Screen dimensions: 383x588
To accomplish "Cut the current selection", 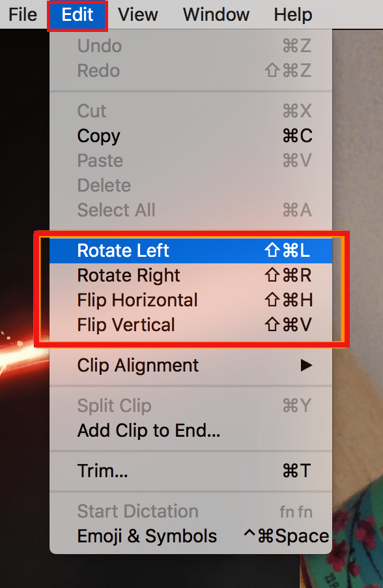I will point(91,111).
